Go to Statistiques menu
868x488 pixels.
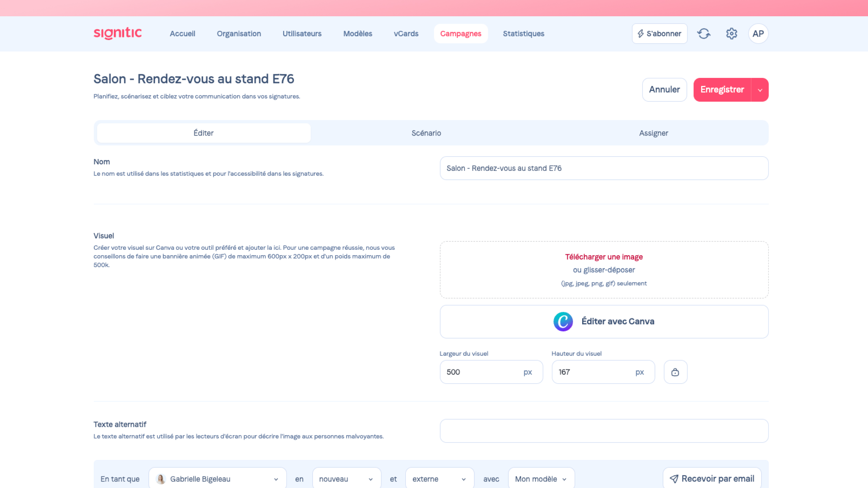tap(524, 34)
